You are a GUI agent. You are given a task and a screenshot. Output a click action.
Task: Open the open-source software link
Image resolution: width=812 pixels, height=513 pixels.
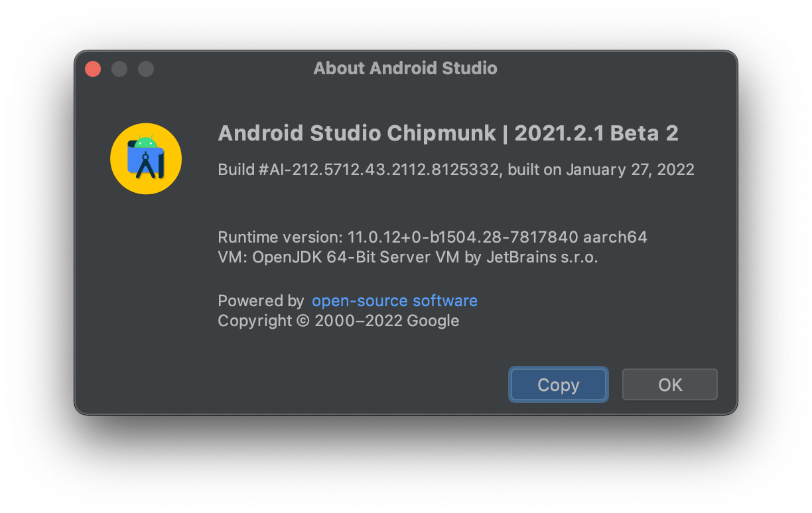tap(394, 301)
